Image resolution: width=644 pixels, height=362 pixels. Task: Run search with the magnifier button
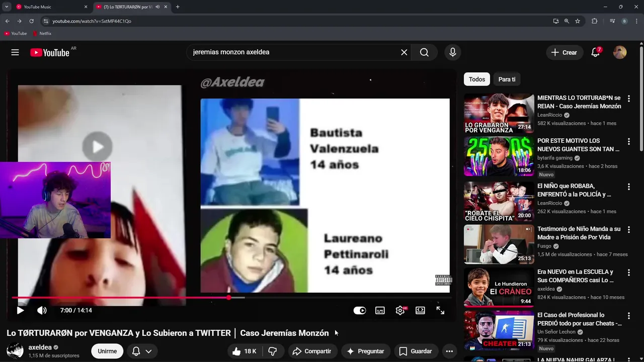point(424,52)
